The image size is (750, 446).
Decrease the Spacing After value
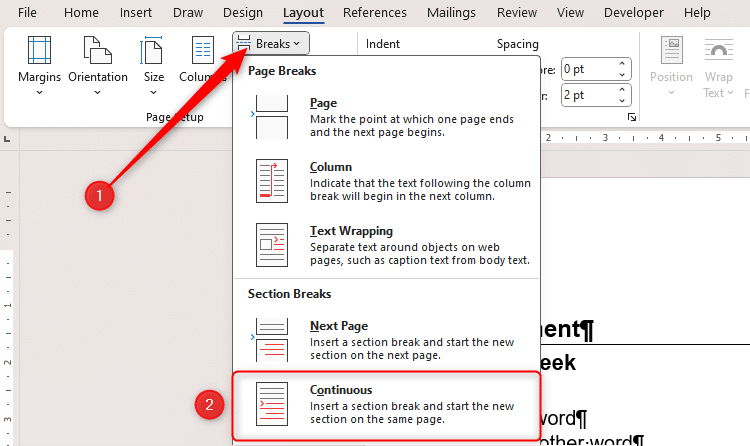pyautogui.click(x=623, y=100)
